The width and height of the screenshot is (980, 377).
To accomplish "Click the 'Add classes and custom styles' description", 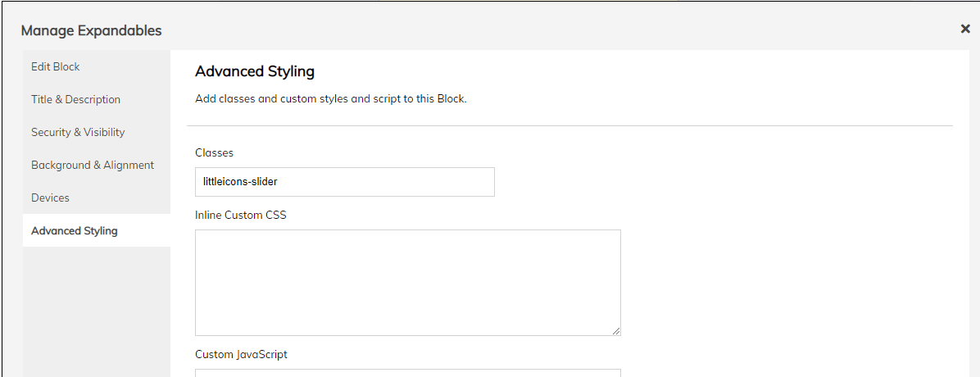I will pos(330,99).
